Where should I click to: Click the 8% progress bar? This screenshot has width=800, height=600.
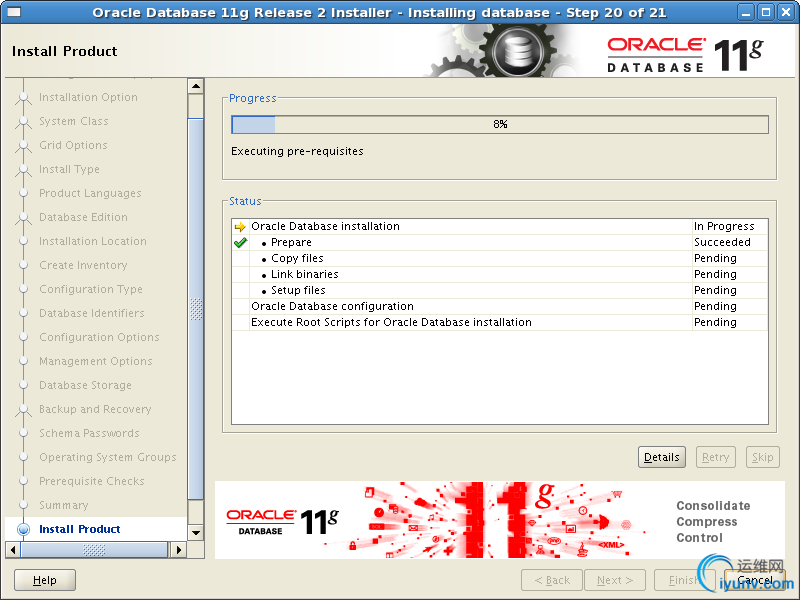coord(499,124)
